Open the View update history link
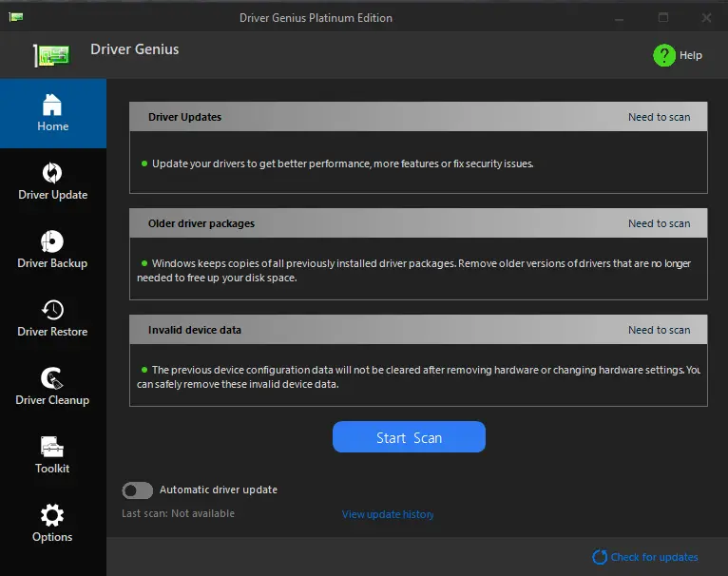This screenshot has height=576, width=728. (388, 514)
